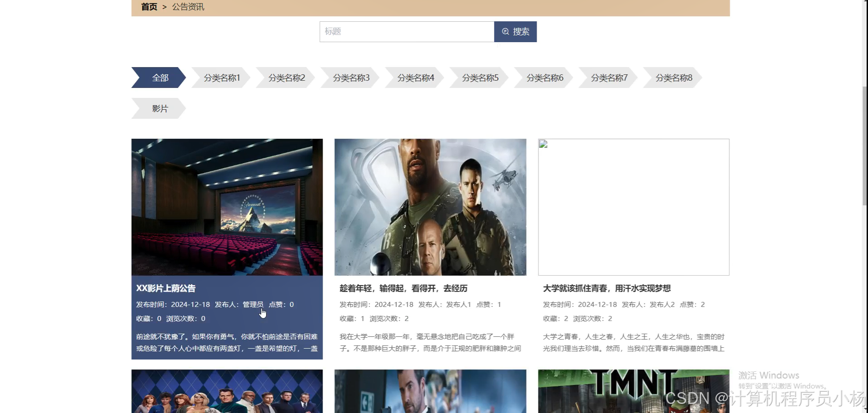
Task: Click 收藏：2 浏览次数：2 on third card
Action: click(578, 319)
